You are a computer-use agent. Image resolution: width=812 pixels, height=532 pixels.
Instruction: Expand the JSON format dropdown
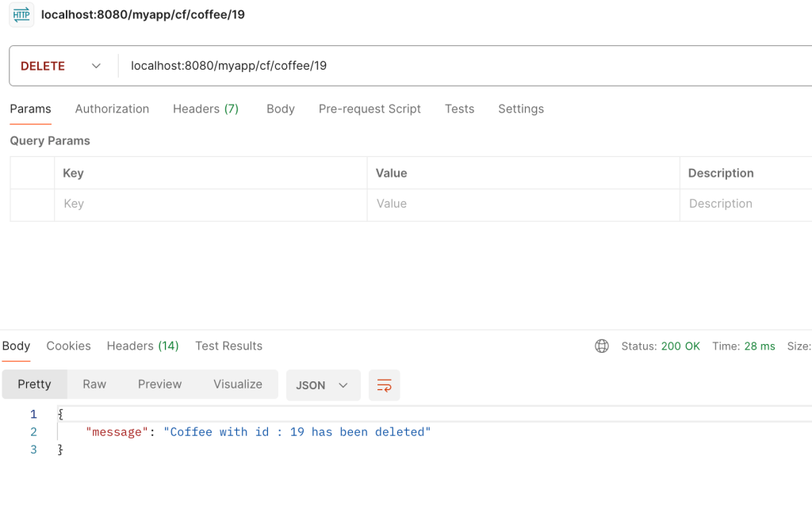(x=323, y=385)
